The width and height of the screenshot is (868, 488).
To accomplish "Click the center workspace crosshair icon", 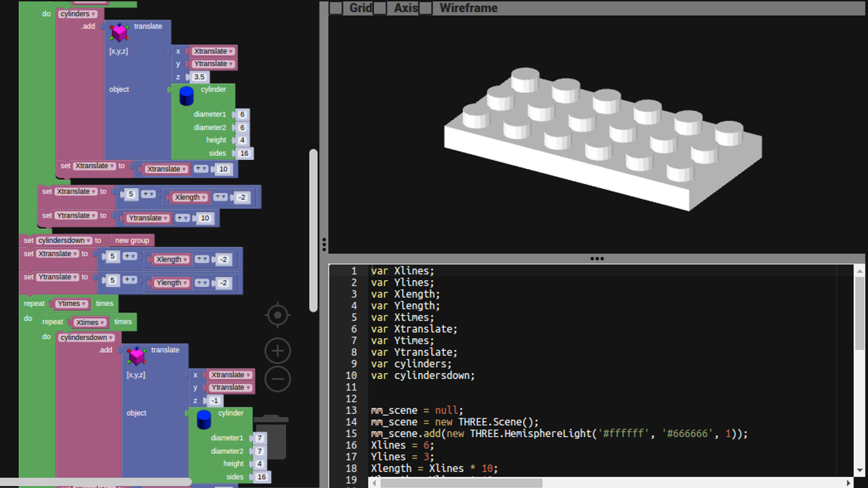I will [x=277, y=316].
